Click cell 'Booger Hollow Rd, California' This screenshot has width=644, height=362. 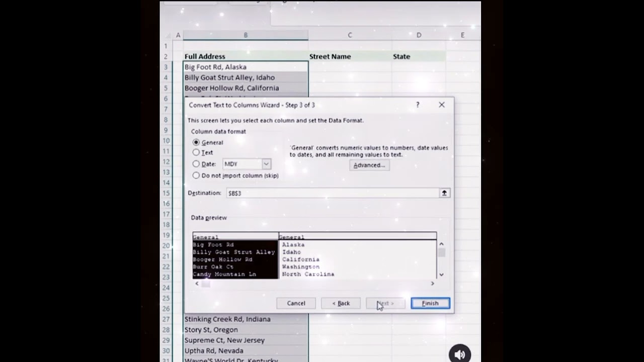pos(246,88)
